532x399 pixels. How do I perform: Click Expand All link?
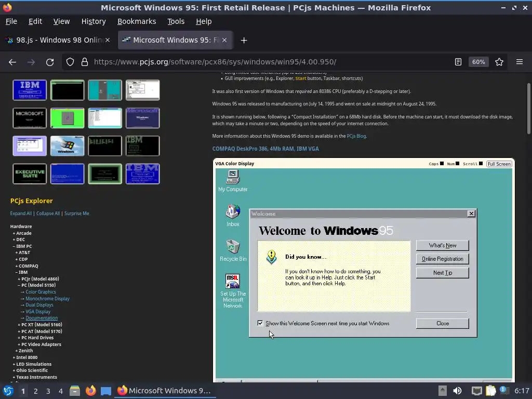click(x=21, y=214)
